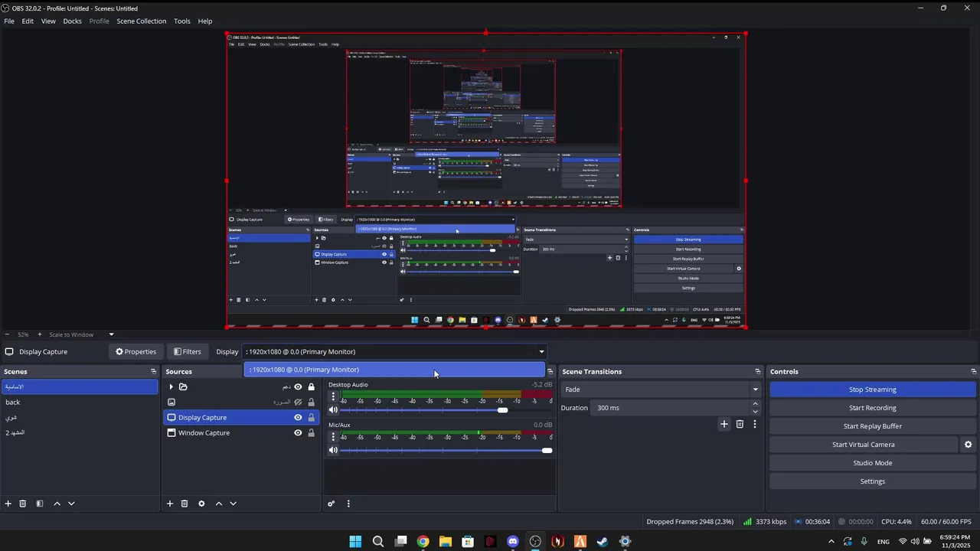Click Desktop Audio volume slider handle
980x551 pixels.
click(x=502, y=410)
